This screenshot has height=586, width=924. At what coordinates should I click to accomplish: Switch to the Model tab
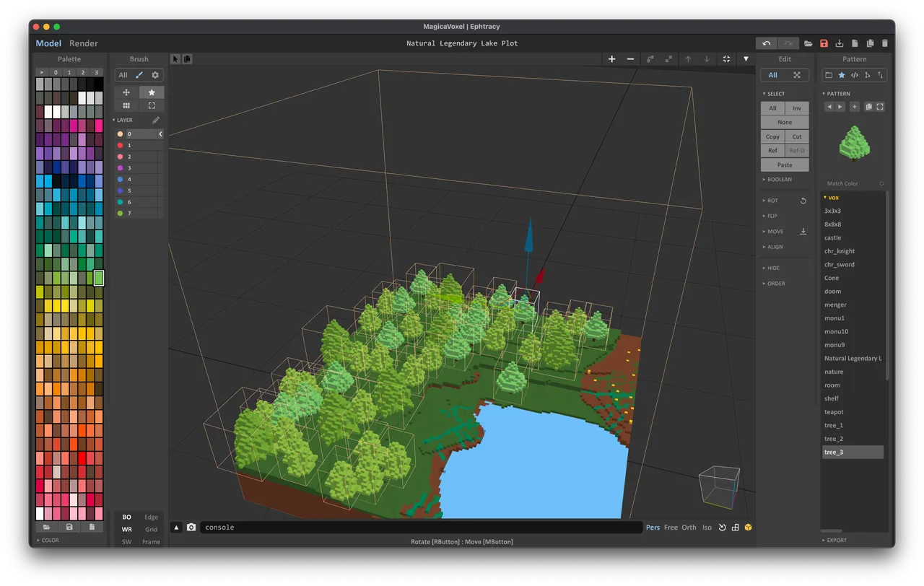(x=48, y=43)
